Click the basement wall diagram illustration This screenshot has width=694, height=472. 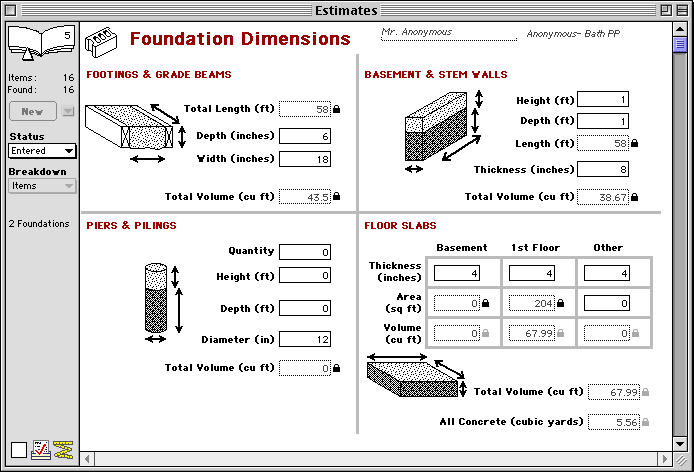[436, 125]
